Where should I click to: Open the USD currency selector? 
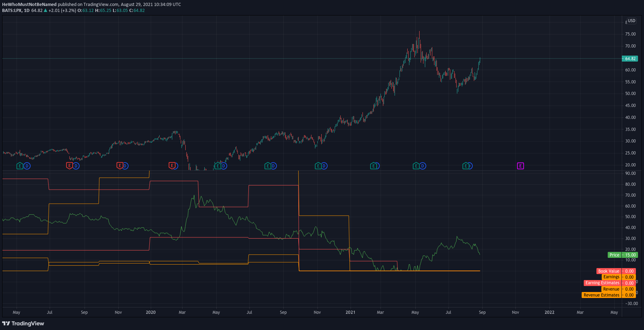pos(631,21)
